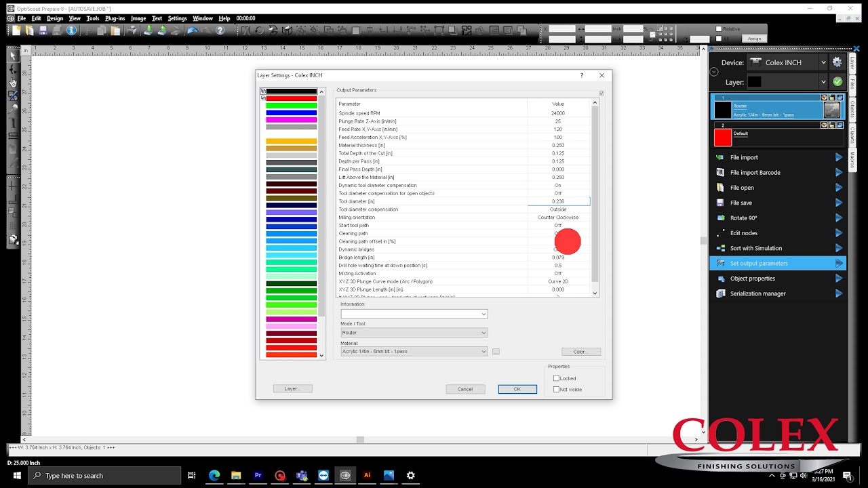This screenshot has width=868, height=488.
Task: Click Windows taskbar search box
Action: pos(105,476)
